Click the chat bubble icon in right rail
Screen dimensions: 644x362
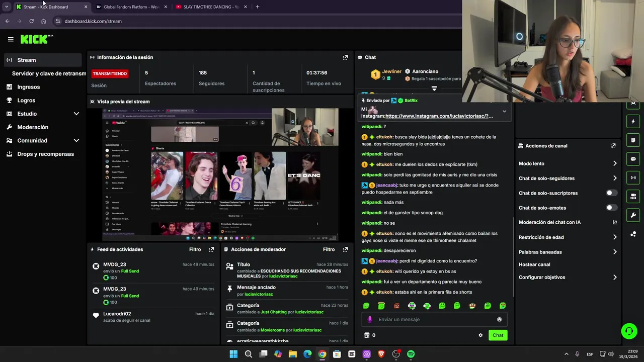[x=633, y=159]
